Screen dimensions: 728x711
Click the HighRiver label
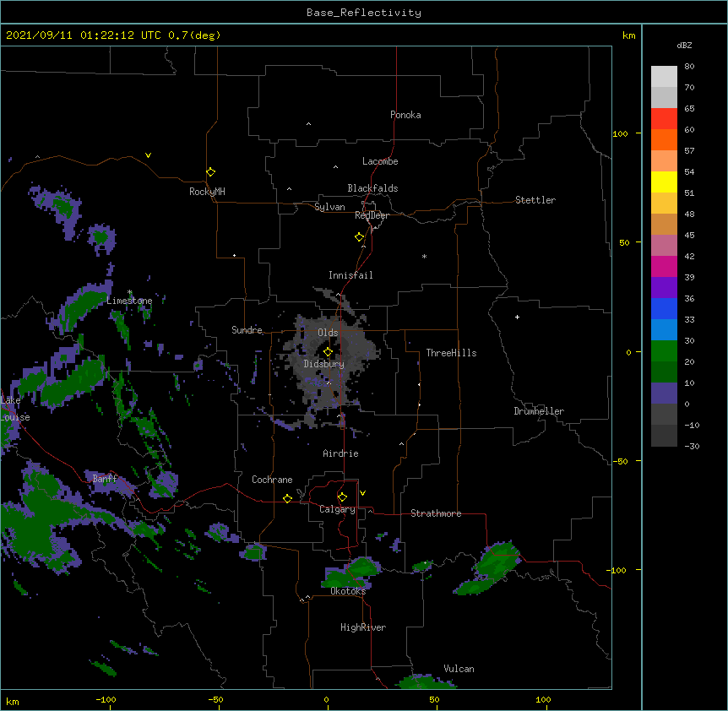pyautogui.click(x=363, y=627)
